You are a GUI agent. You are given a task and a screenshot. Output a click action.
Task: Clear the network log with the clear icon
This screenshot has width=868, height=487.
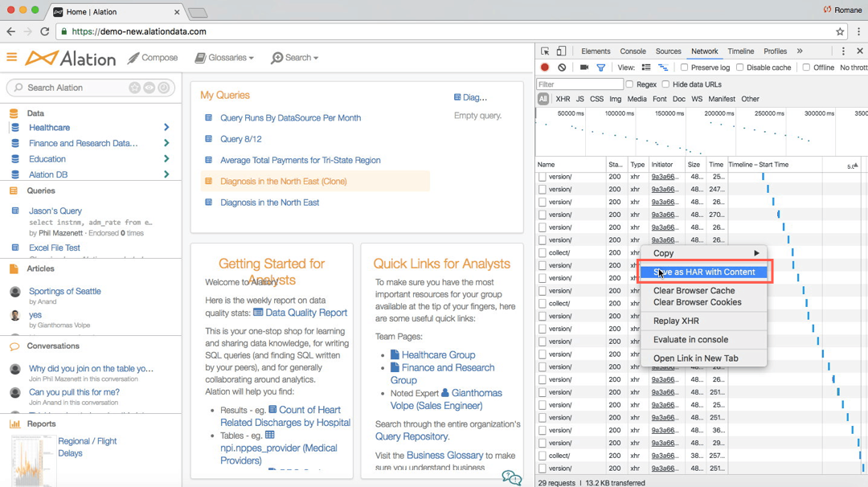[x=562, y=68]
